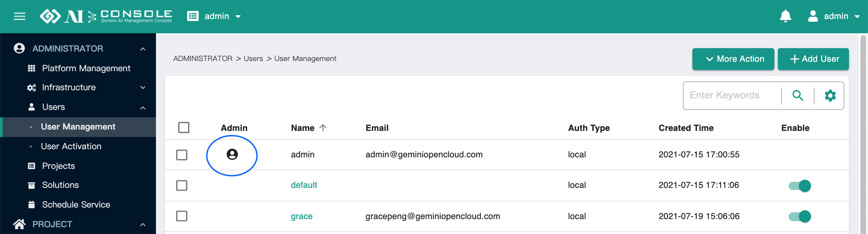Click the Auth Type column header

coord(589,128)
